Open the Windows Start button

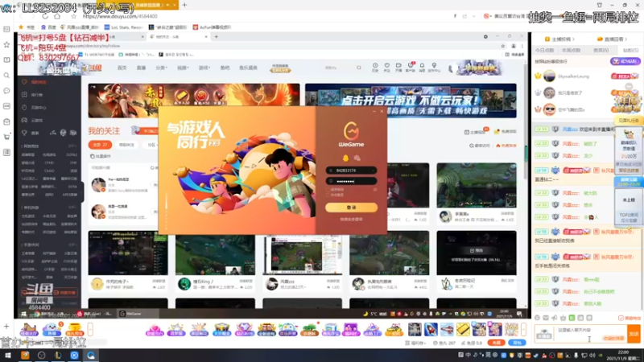click(8, 356)
